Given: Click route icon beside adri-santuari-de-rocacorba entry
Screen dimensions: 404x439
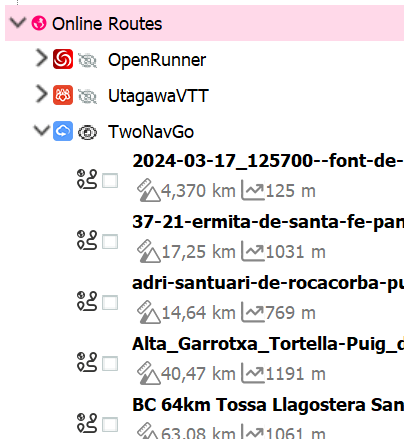Looking at the screenshot, I should (x=87, y=301).
